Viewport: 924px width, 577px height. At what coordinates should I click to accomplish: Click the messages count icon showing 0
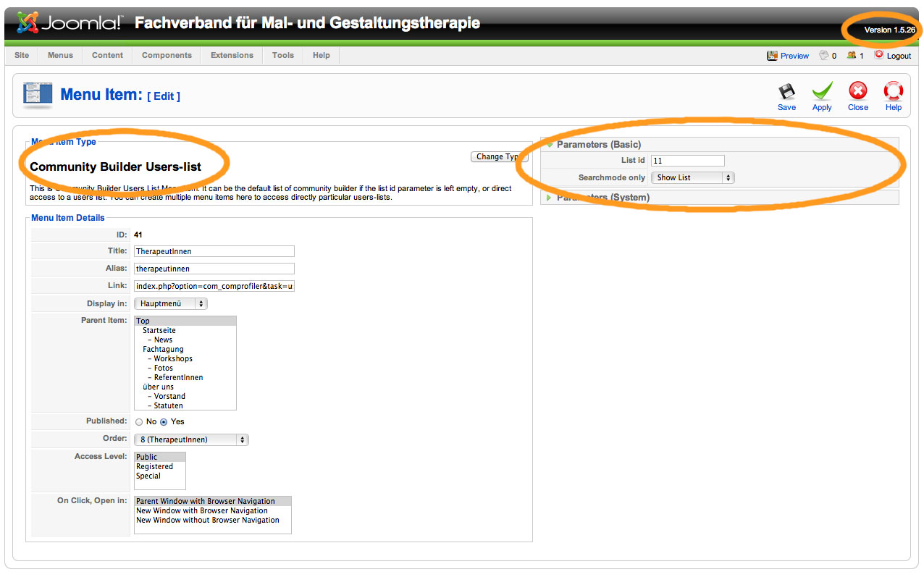(x=823, y=55)
